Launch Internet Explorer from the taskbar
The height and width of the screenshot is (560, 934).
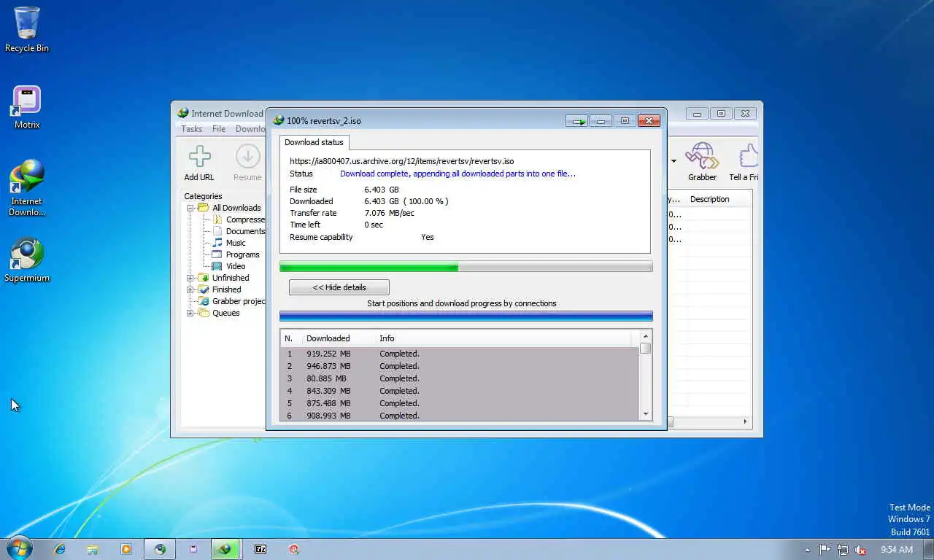60,549
